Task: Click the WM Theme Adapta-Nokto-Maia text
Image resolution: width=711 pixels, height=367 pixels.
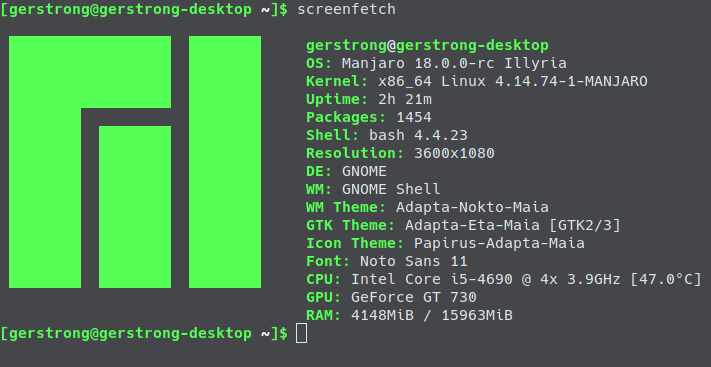Action: (472, 207)
